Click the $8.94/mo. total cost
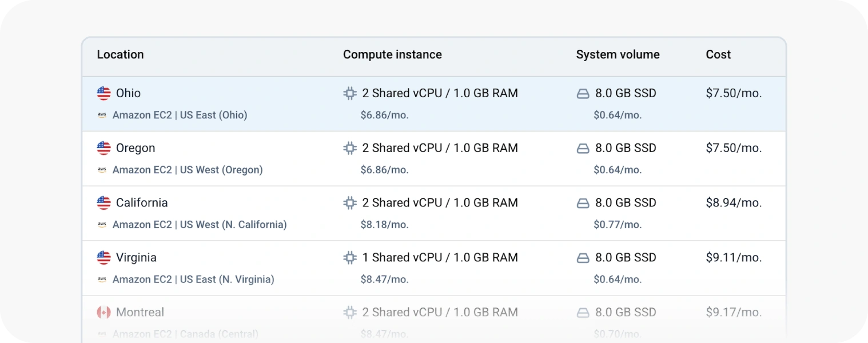868x343 pixels. tap(734, 203)
